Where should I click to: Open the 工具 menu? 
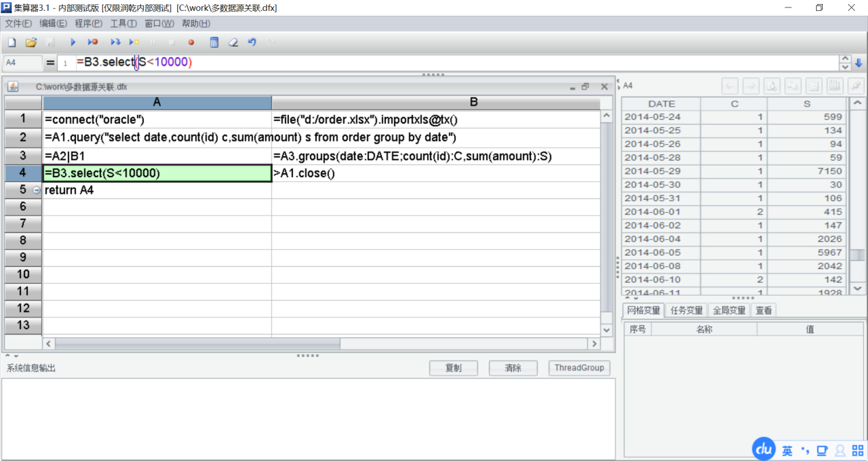[x=123, y=23]
